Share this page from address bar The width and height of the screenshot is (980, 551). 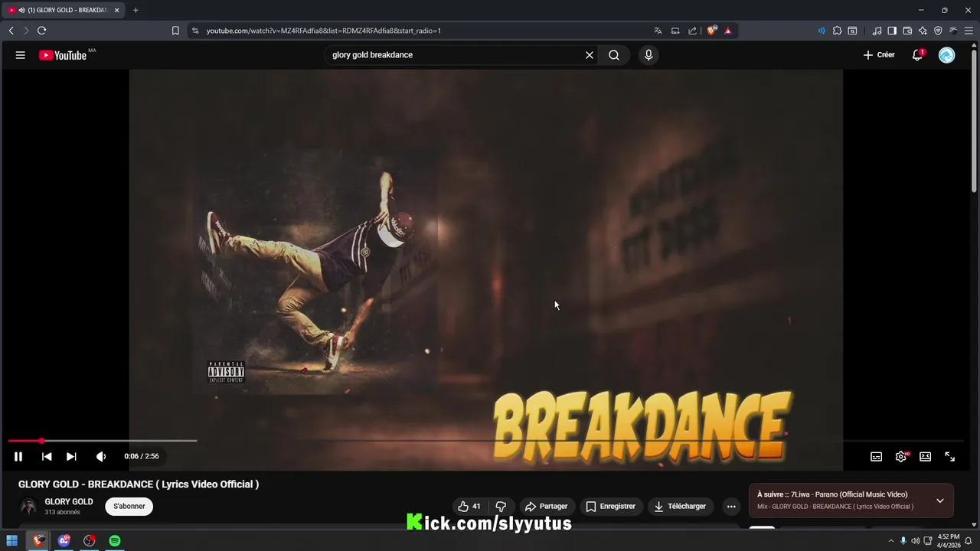tap(693, 31)
